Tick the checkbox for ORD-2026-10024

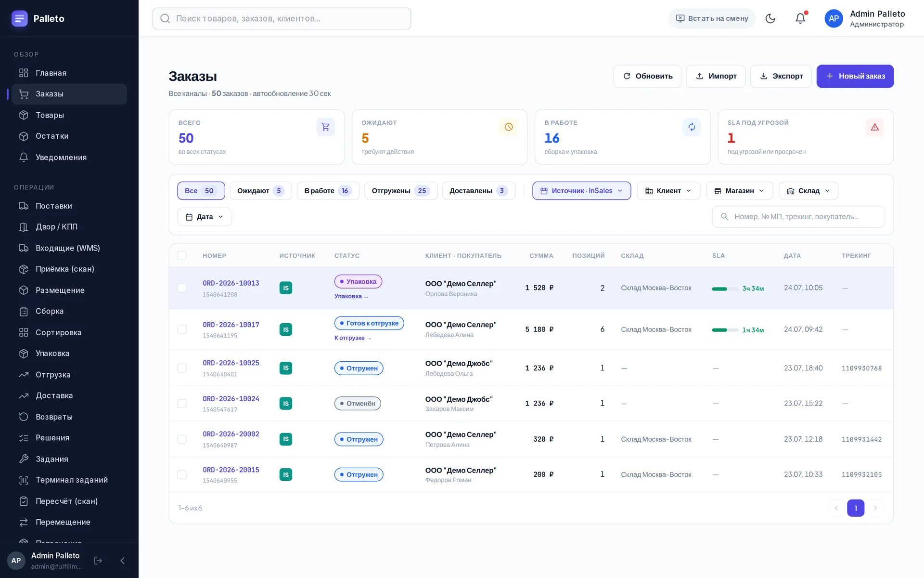[182, 403]
